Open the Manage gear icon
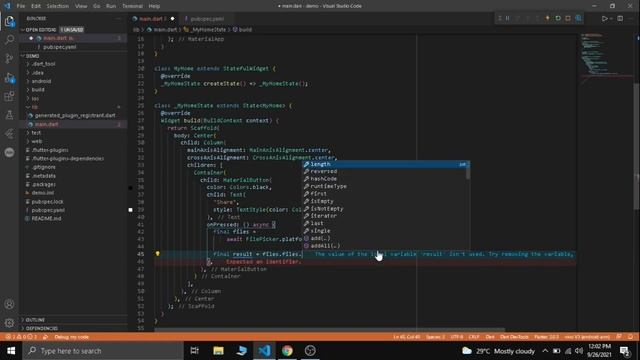640x360 pixels. click(9, 323)
